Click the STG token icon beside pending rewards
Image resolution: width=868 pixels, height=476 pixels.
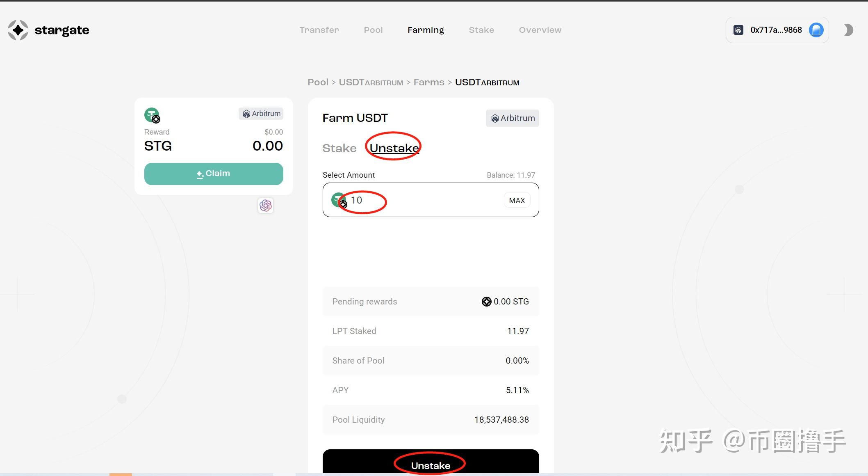coord(486,302)
